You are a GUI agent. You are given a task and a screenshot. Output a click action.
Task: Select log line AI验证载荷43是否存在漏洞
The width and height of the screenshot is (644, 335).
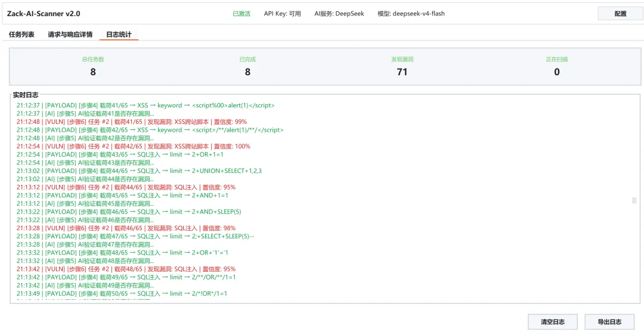click(x=85, y=163)
